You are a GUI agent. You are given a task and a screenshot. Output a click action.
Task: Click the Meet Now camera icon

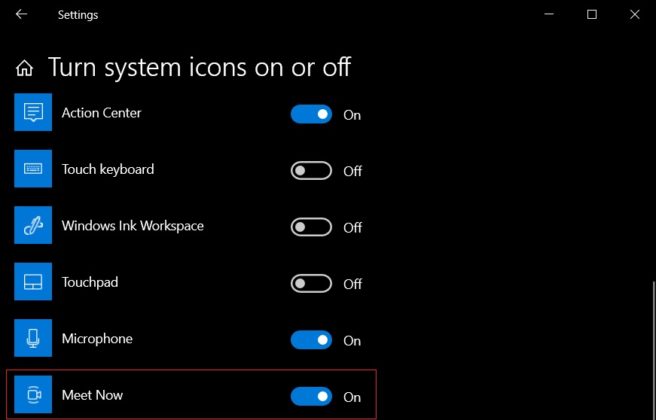click(x=32, y=396)
